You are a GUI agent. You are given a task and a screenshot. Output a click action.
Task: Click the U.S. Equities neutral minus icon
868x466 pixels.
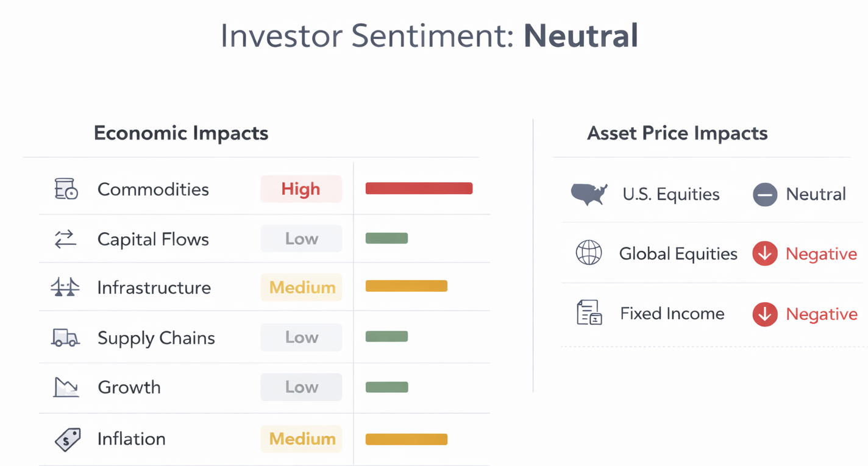(x=764, y=194)
